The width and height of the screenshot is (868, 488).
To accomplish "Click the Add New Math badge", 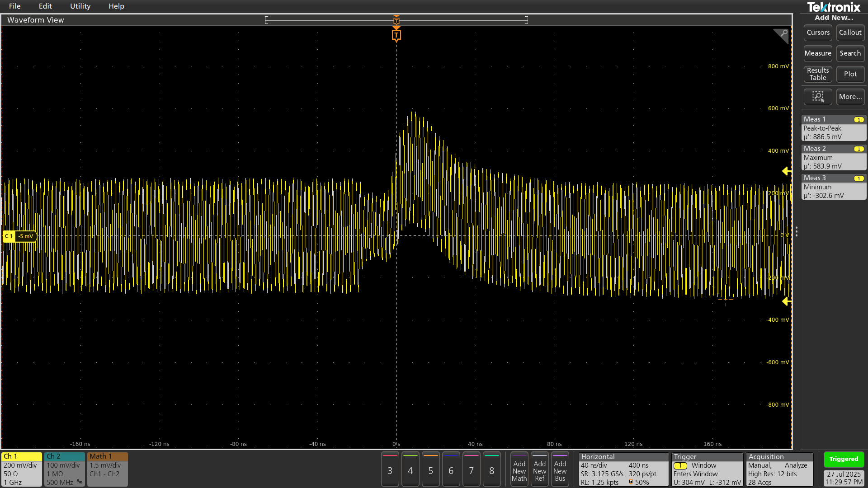I will [x=519, y=469].
